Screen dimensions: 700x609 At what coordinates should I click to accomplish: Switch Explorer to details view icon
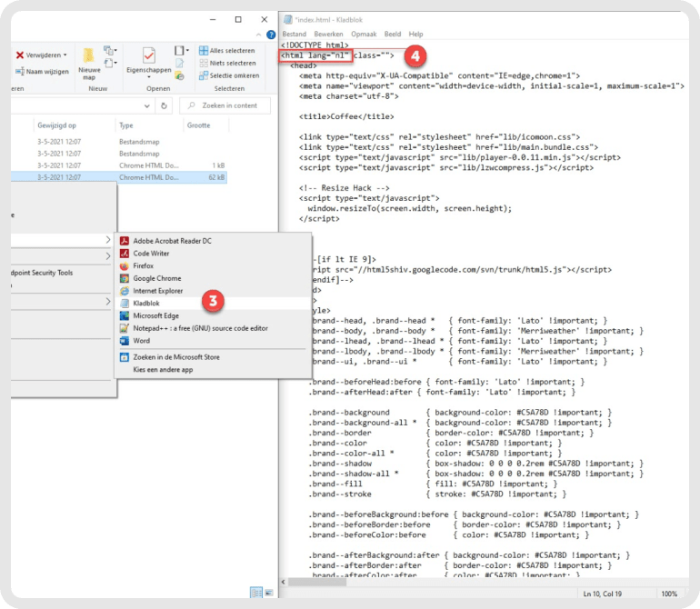click(256, 593)
